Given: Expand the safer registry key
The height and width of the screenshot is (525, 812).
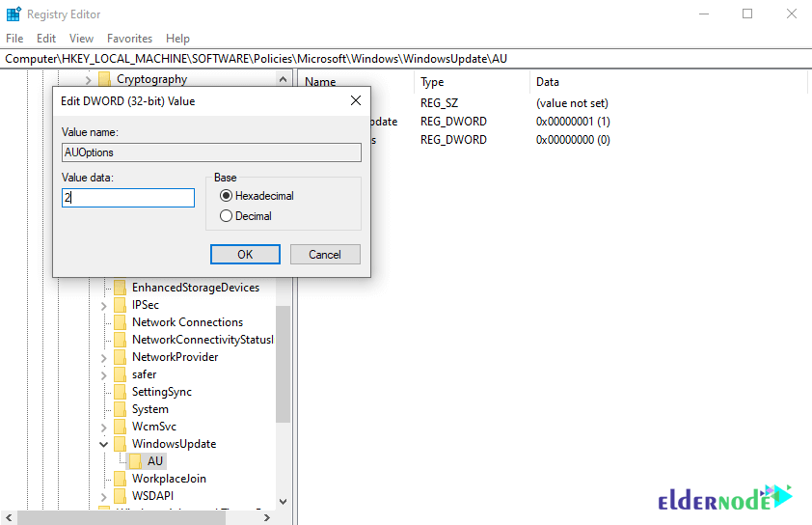Looking at the screenshot, I should pyautogui.click(x=103, y=375).
